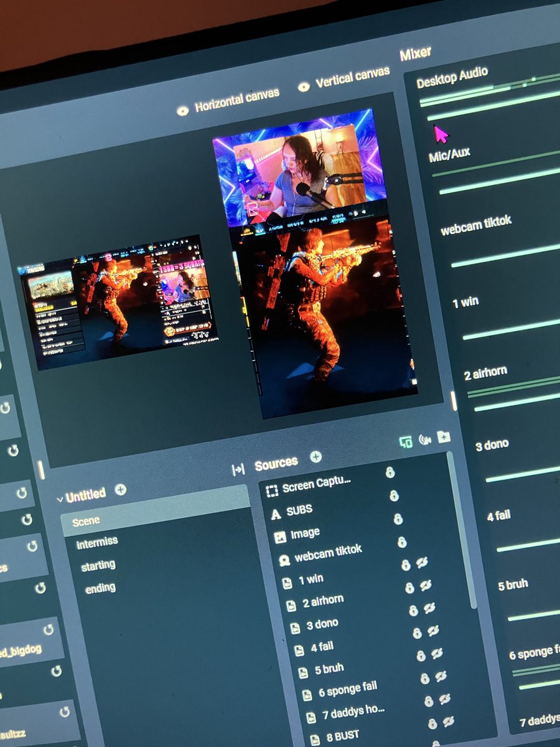This screenshot has height=747, width=560.
Task: Show the hidden 6 sponge fail source
Action: click(441, 676)
